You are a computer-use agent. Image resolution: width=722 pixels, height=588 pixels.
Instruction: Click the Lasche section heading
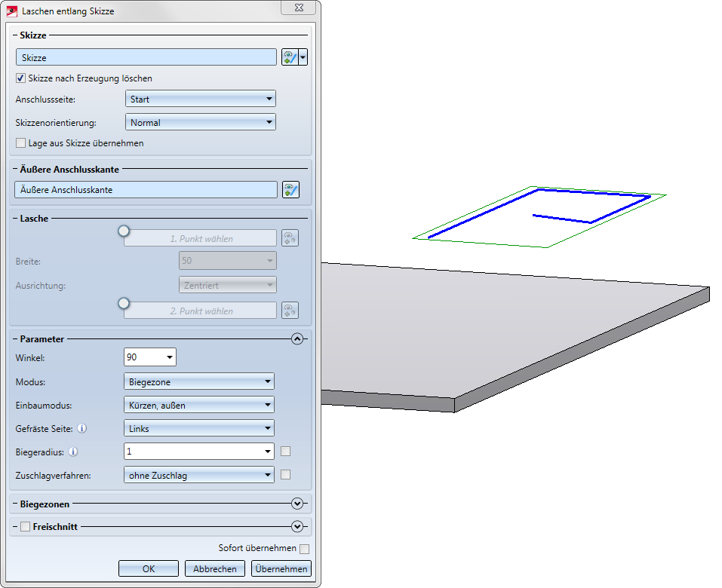[34, 219]
